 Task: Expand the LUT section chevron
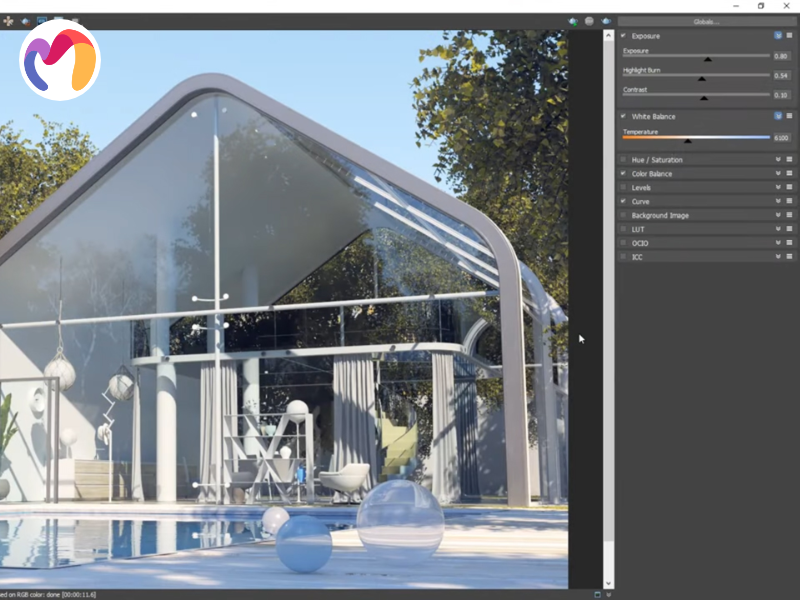tap(777, 229)
